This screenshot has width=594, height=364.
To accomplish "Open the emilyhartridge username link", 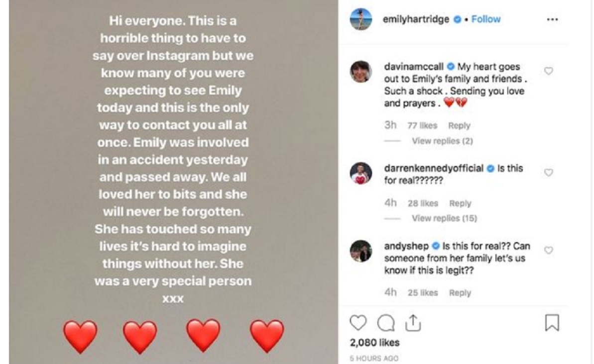I will 416,19.
